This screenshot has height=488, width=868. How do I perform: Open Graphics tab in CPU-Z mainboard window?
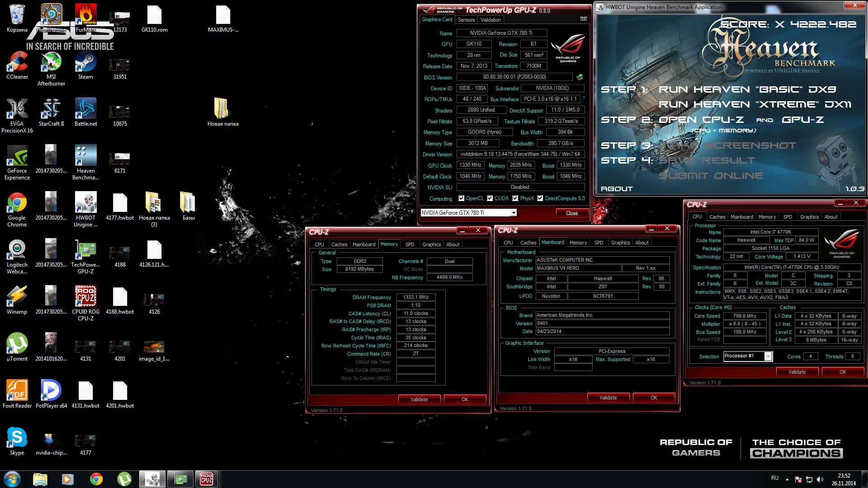tap(620, 243)
